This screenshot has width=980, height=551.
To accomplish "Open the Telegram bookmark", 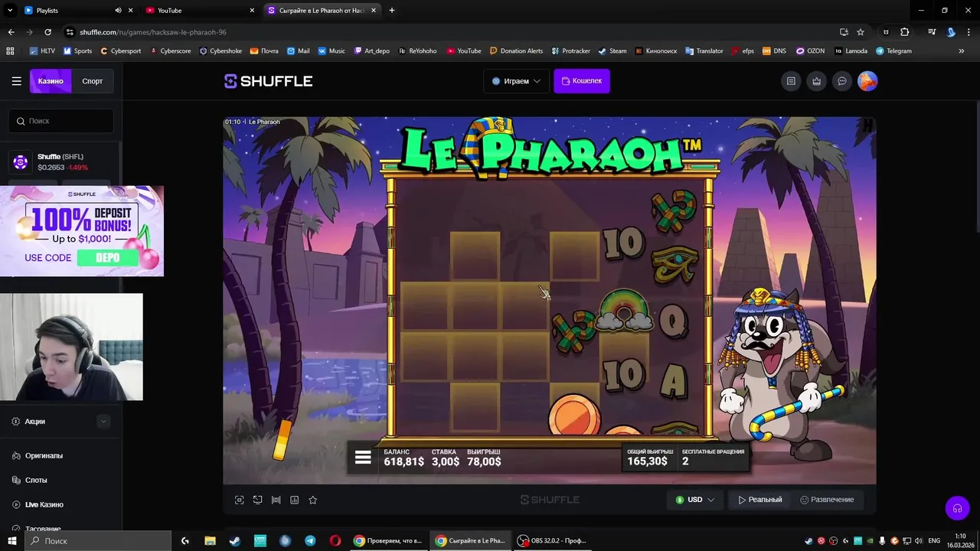I will tap(893, 51).
